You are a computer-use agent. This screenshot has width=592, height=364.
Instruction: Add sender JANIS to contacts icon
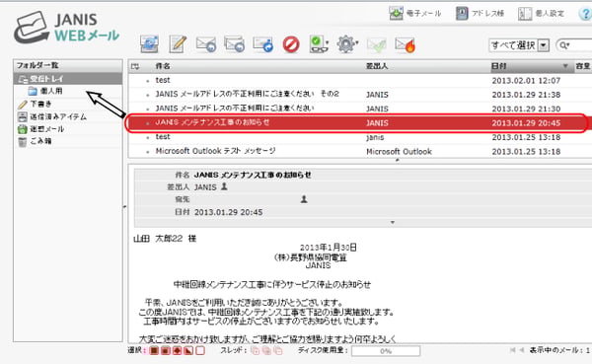(x=224, y=186)
